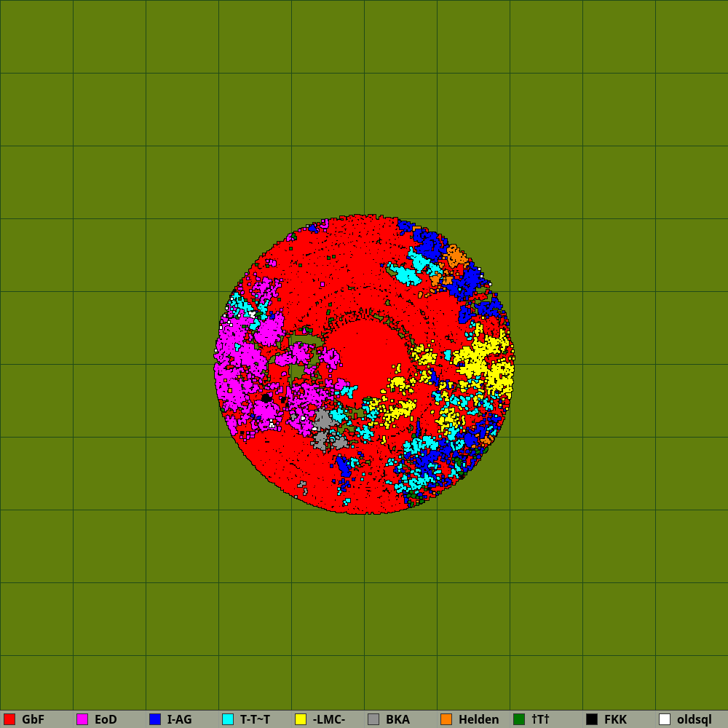Image resolution: width=728 pixels, height=728 pixels.
Task: Select the BKA legend label
Action: (x=398, y=719)
